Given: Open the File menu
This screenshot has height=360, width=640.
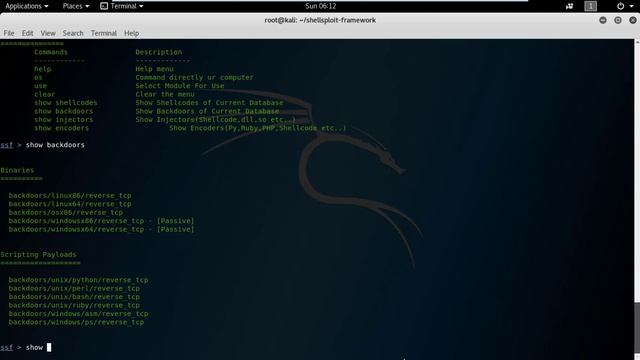Looking at the screenshot, I should coord(9,33).
